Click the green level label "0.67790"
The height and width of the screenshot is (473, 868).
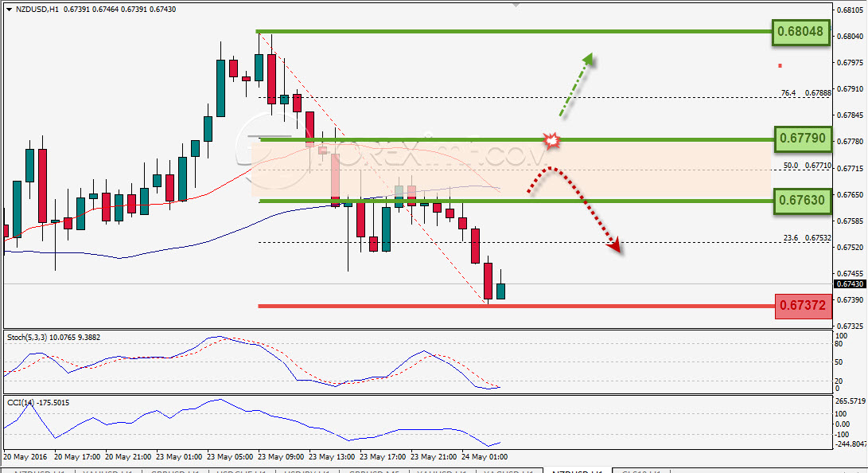[802, 138]
